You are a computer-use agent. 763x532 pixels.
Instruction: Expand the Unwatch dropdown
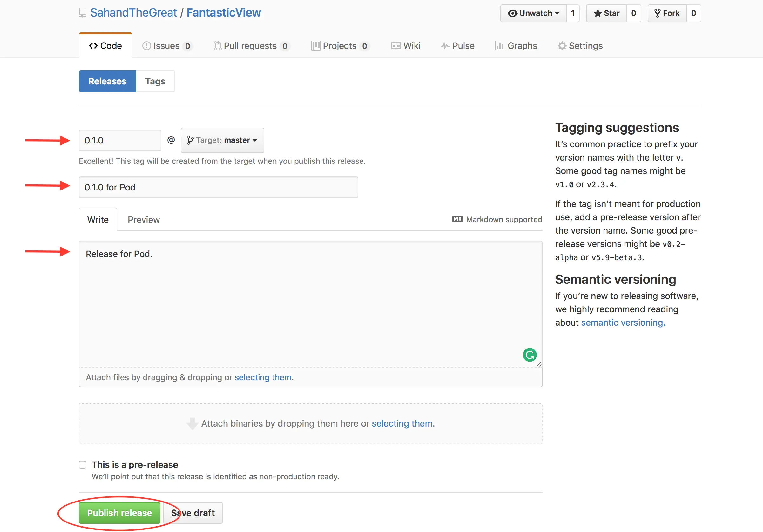533,13
